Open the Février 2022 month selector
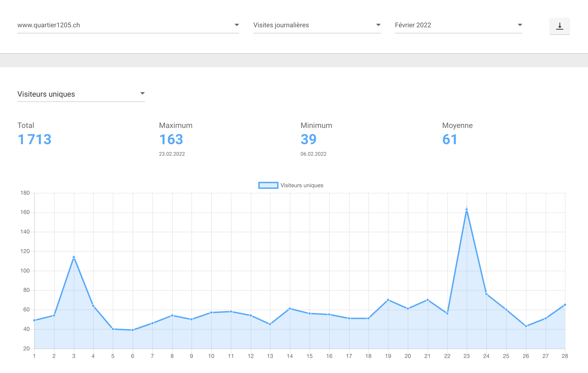This screenshot has height=373, width=588. pos(458,25)
